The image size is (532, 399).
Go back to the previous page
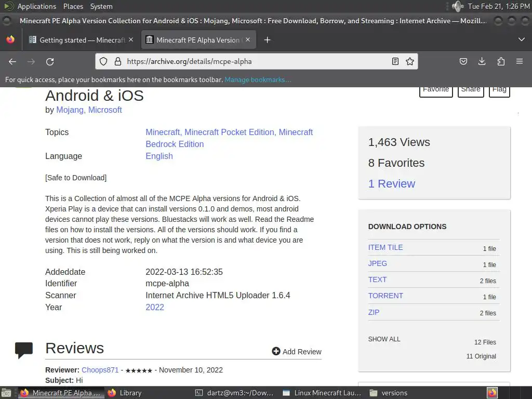click(12, 61)
